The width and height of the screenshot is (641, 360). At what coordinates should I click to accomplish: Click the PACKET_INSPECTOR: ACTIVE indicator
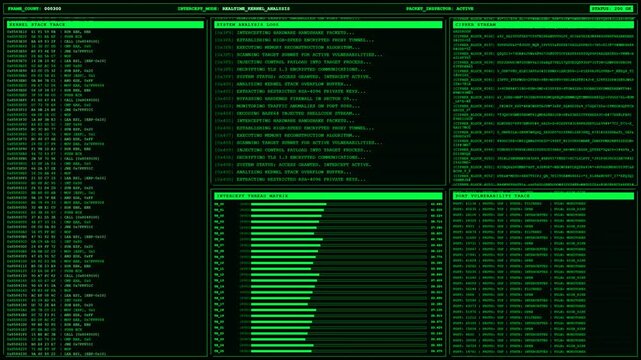pyautogui.click(x=439, y=9)
